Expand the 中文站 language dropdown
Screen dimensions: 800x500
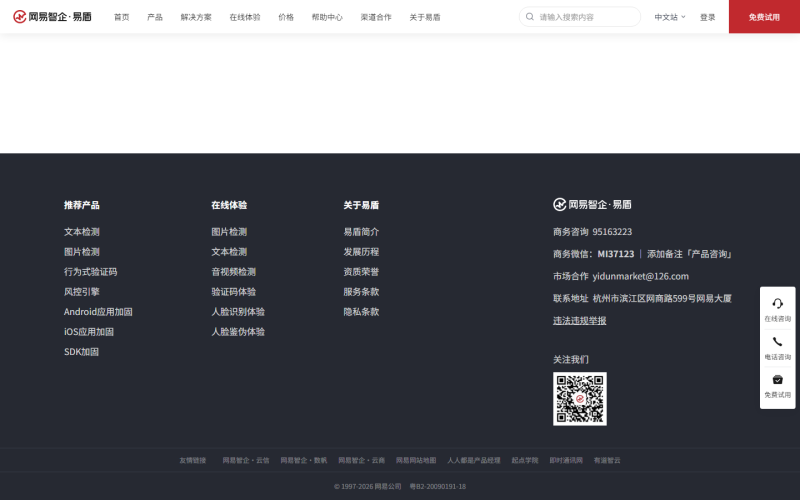(669, 17)
